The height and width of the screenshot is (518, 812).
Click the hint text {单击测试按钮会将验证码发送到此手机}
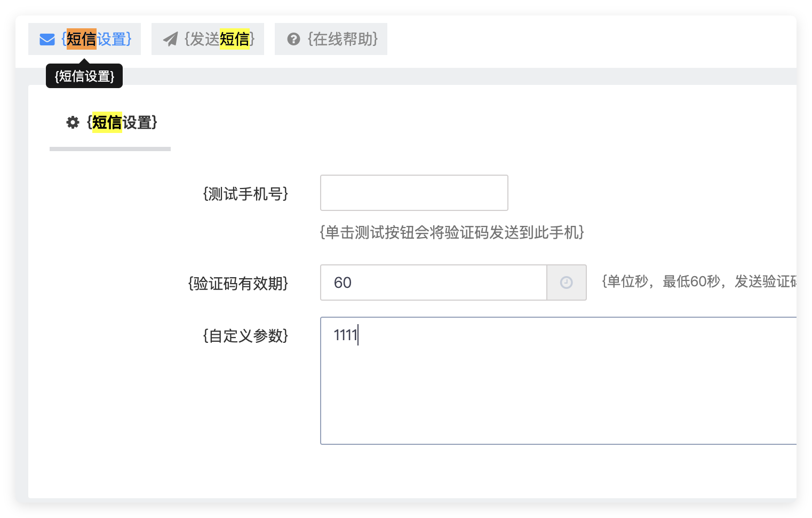click(452, 232)
